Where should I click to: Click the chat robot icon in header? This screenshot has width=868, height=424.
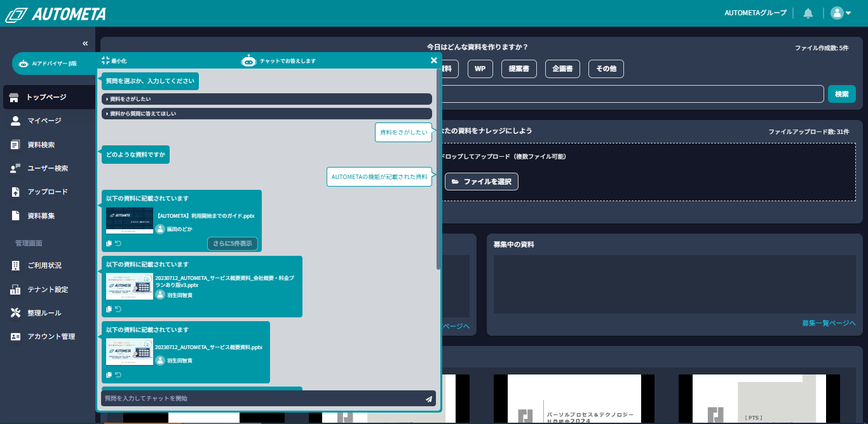point(248,61)
